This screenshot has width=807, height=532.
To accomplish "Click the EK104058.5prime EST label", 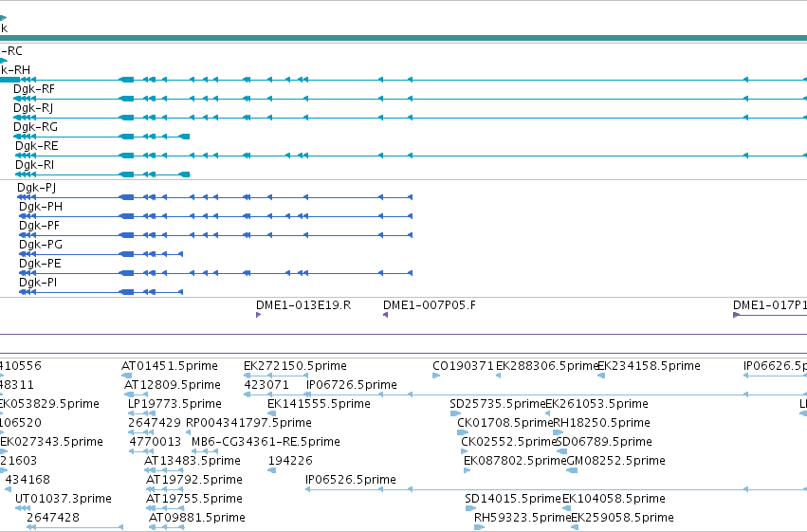I will [614, 499].
